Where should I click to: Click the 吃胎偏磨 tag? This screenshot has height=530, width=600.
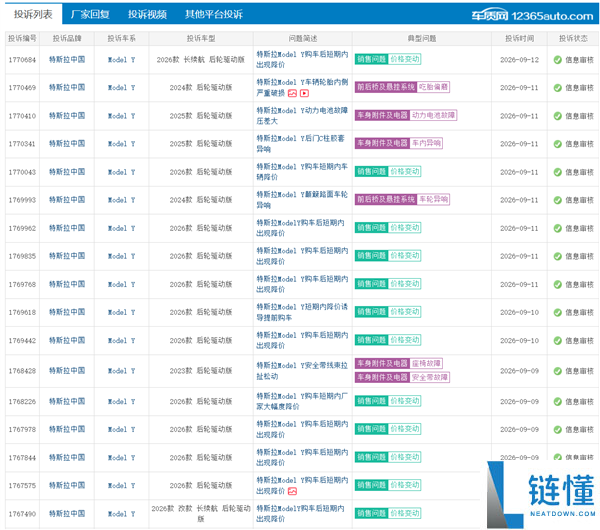click(433, 87)
